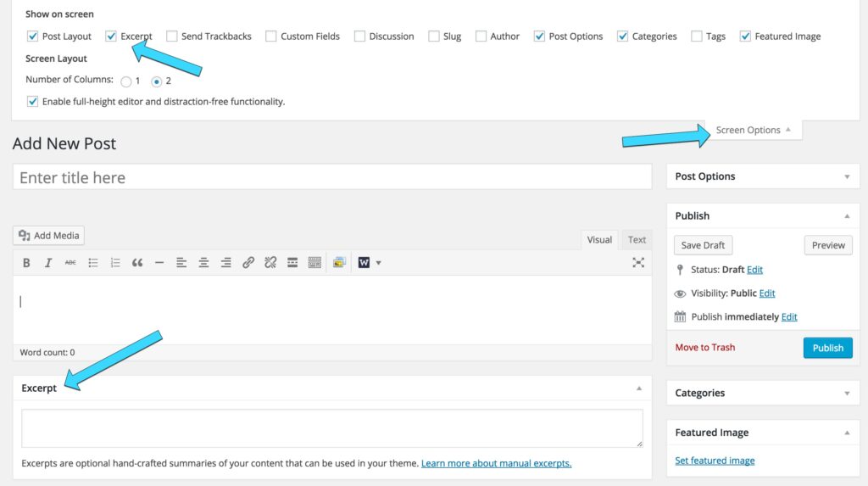
Task: Open Learn more about manual excerpts link
Action: click(496, 463)
